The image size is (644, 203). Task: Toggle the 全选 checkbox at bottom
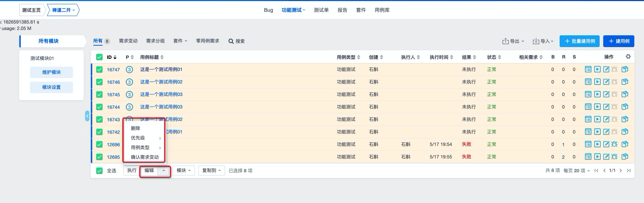click(x=99, y=171)
